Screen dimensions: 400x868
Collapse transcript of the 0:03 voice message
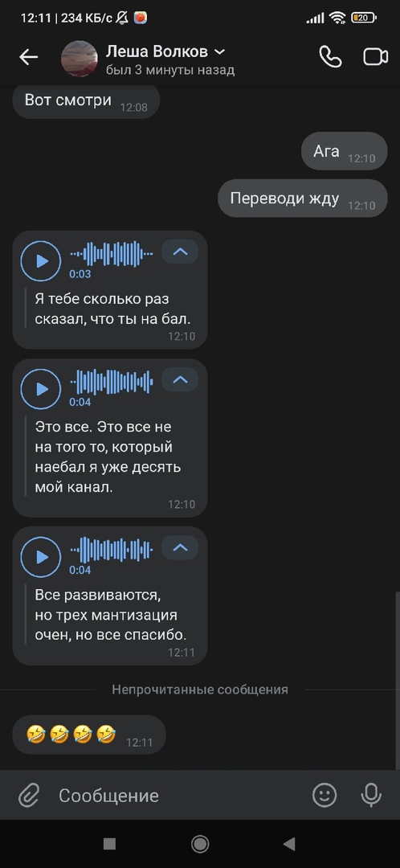180,252
